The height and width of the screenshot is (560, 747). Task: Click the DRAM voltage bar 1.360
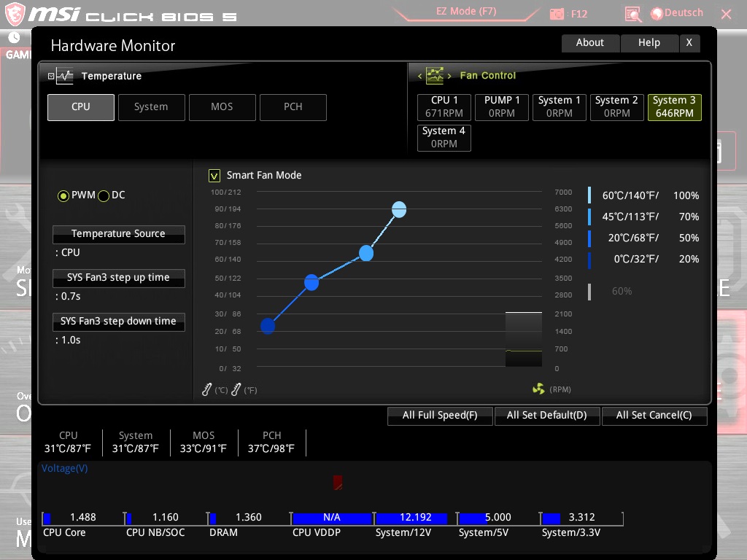click(x=249, y=518)
